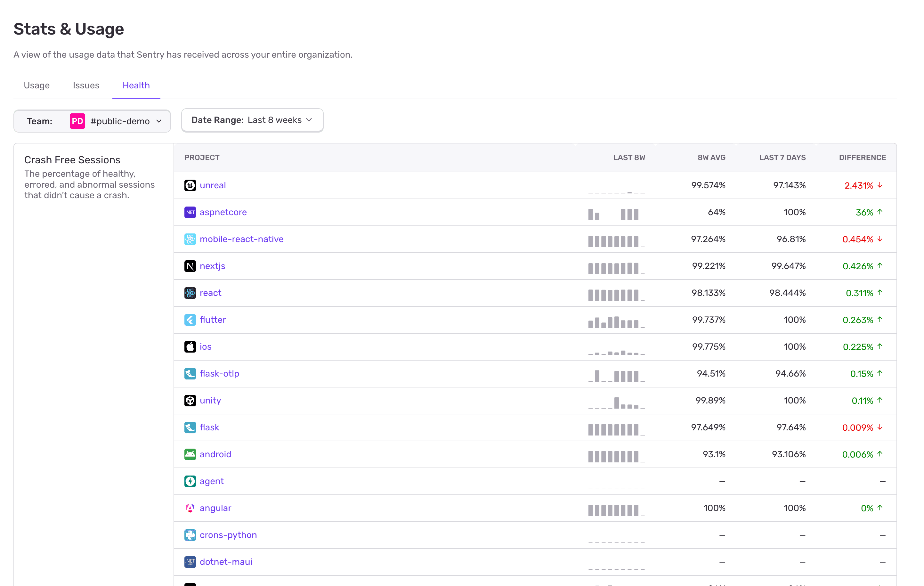The width and height of the screenshot is (924, 586).
Task: Click the Angular project icon
Action: [190, 508]
